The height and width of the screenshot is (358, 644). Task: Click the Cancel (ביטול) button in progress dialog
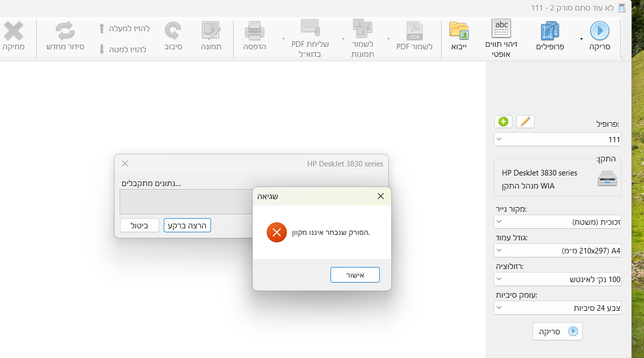[x=140, y=225]
